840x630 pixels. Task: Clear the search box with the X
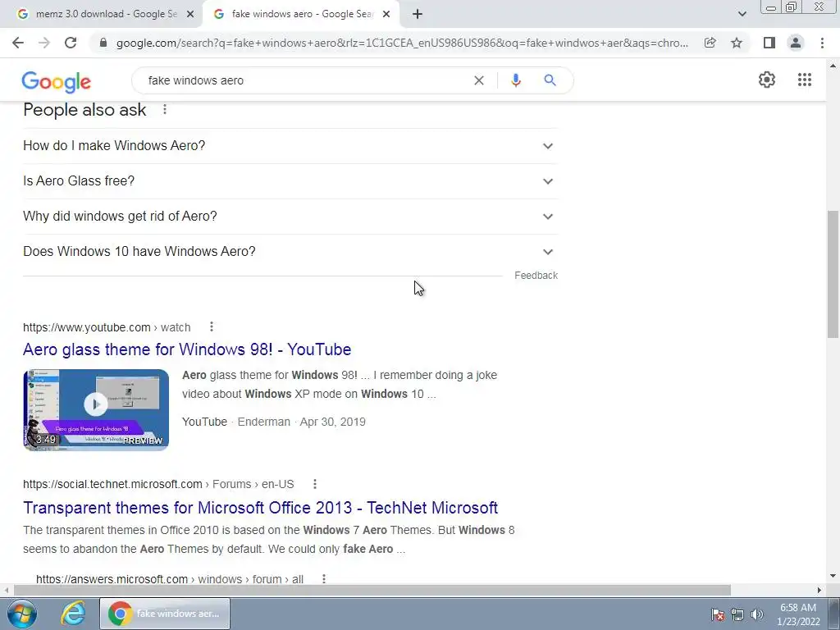pyautogui.click(x=479, y=80)
